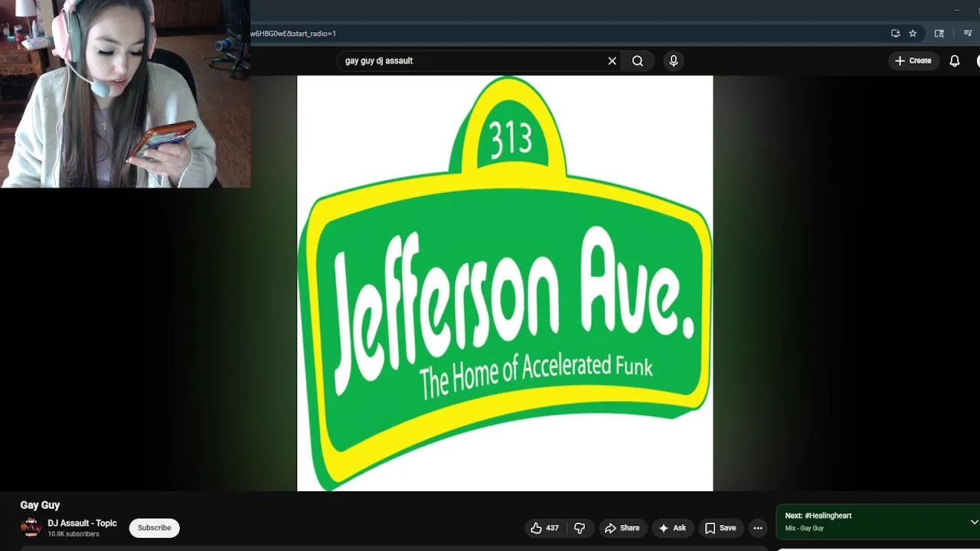
Task: Start voice search with microphone icon
Action: 674,61
